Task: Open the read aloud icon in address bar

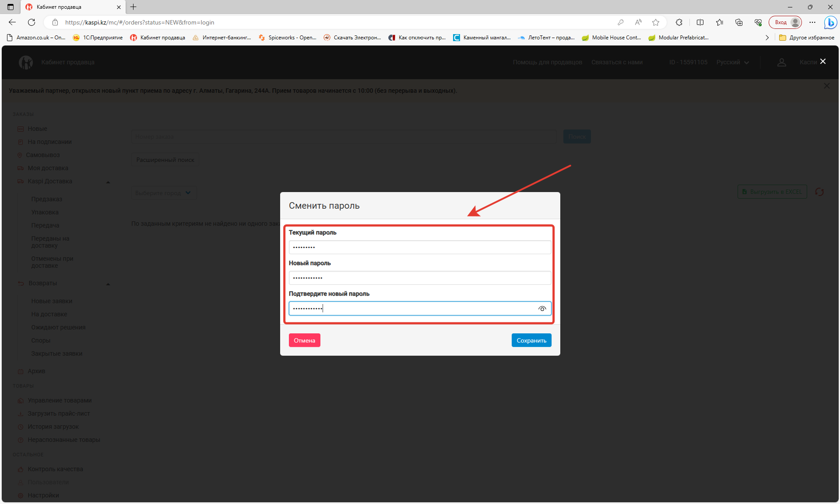Action: (638, 22)
